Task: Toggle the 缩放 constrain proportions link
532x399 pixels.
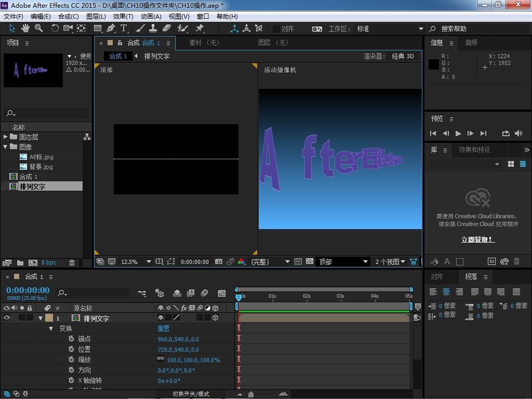Action: (161, 358)
